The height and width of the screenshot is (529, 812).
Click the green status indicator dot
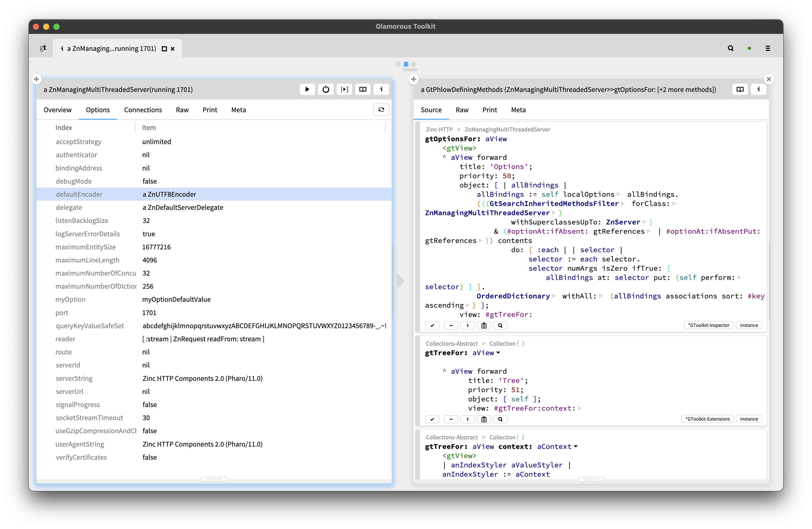pos(749,48)
